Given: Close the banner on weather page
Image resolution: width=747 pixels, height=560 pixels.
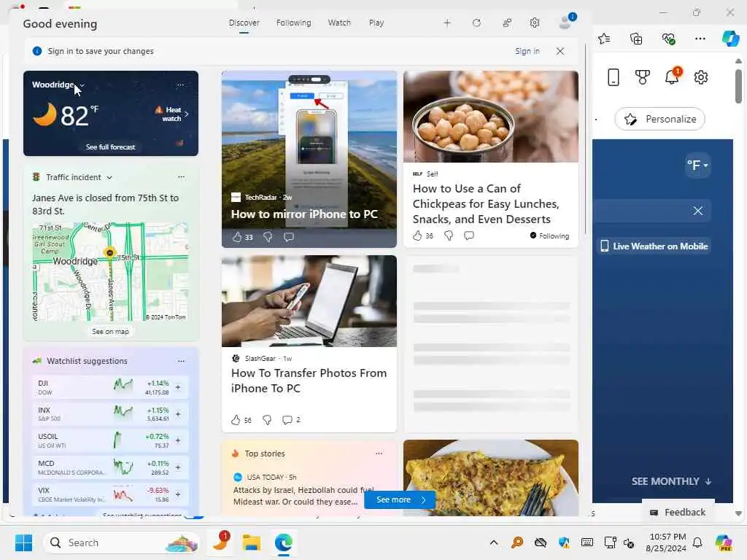Looking at the screenshot, I should (698, 211).
